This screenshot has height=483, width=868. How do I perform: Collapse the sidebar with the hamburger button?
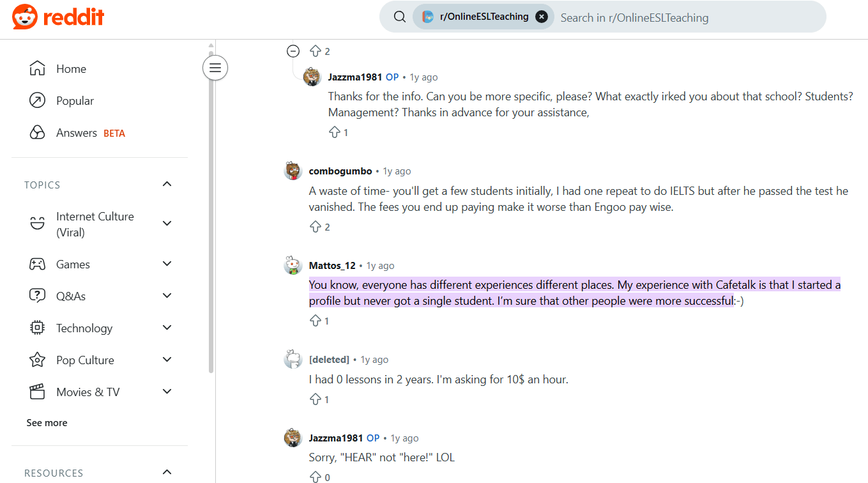click(215, 68)
